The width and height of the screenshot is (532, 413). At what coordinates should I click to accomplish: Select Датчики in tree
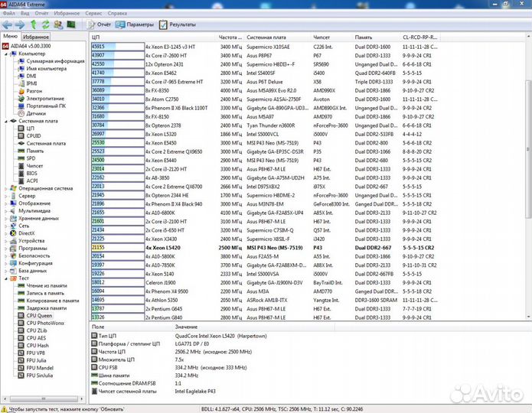pyautogui.click(x=36, y=113)
